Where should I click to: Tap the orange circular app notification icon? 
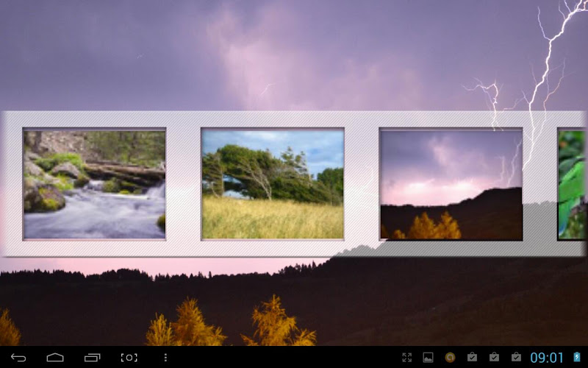pos(450,358)
